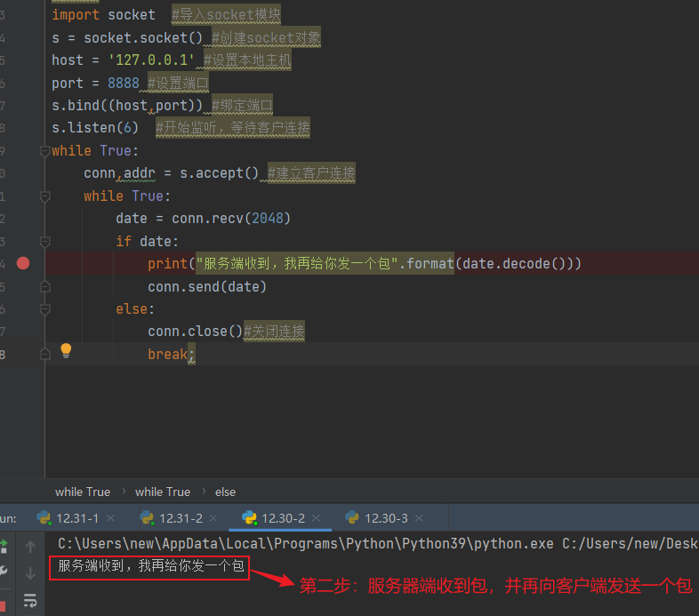Click the '127.0.0.1' host string
This screenshot has height=616, width=699.
click(151, 60)
